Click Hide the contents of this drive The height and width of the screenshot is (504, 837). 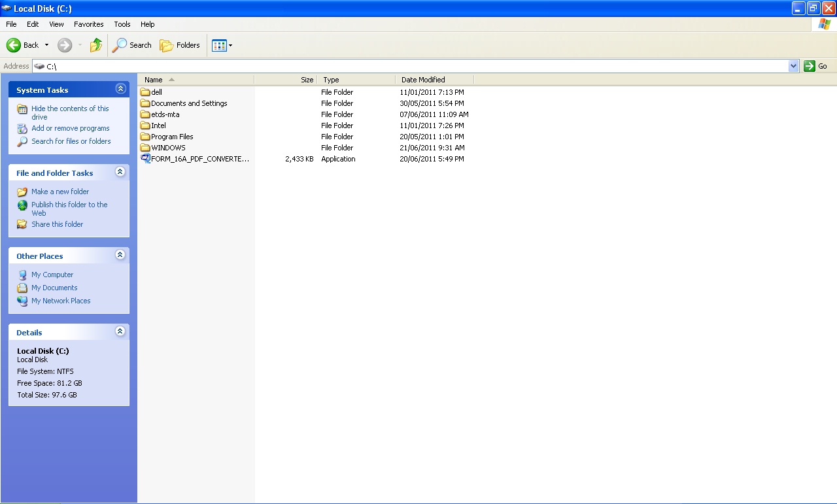[x=70, y=112]
